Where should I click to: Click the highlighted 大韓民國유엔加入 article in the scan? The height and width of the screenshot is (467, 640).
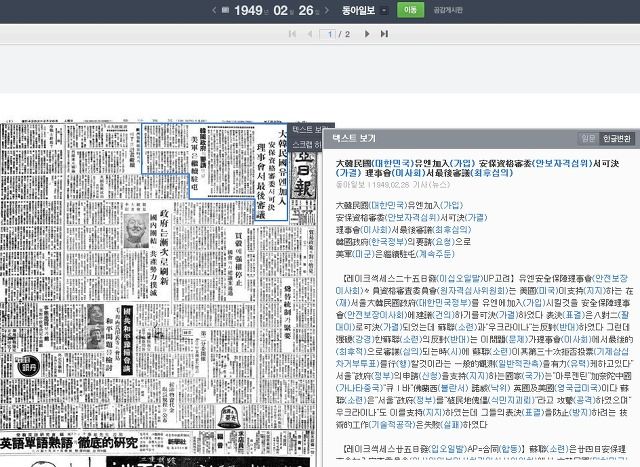pos(215,171)
